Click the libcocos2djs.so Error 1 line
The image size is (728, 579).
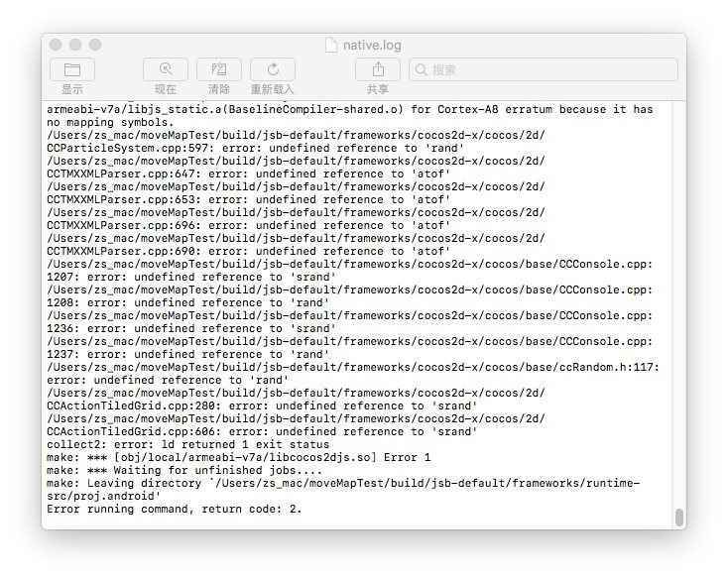pyautogui.click(x=238, y=457)
